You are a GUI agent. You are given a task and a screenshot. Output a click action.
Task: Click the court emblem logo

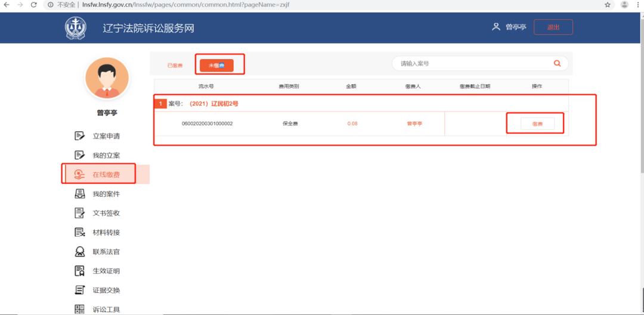pos(76,28)
